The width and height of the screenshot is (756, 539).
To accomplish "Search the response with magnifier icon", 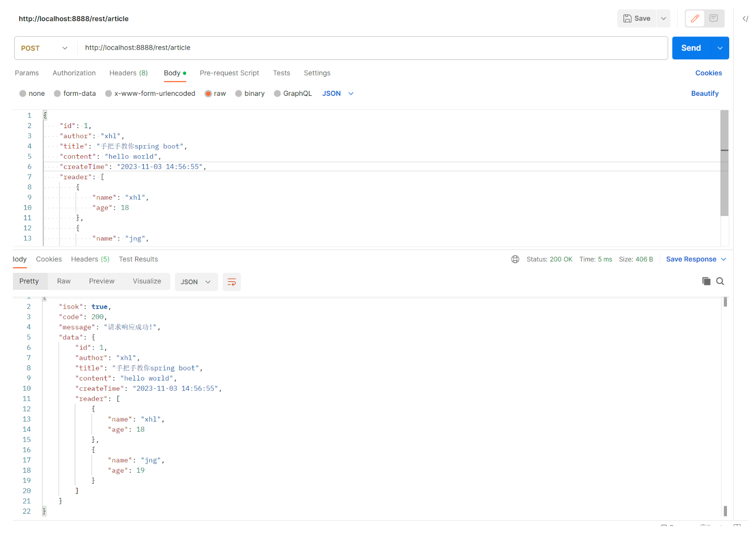I will (720, 281).
